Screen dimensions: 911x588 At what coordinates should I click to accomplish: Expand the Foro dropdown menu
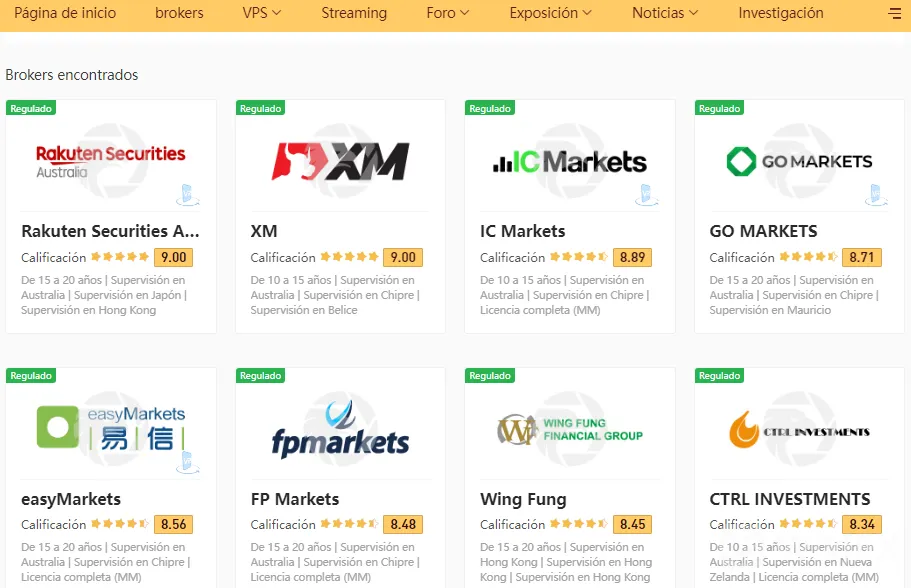point(447,13)
